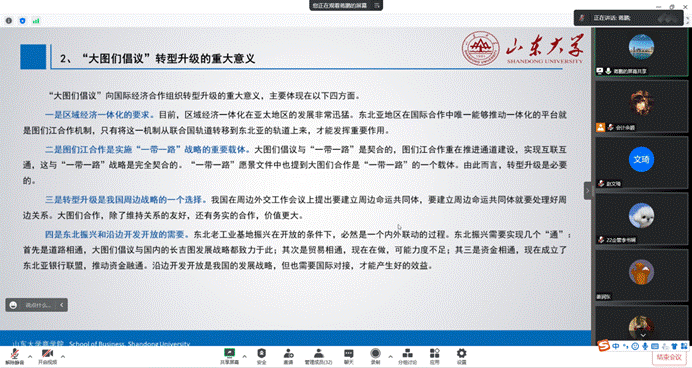Open the 邀请 invite icon
692x368 pixels.
coord(288,357)
